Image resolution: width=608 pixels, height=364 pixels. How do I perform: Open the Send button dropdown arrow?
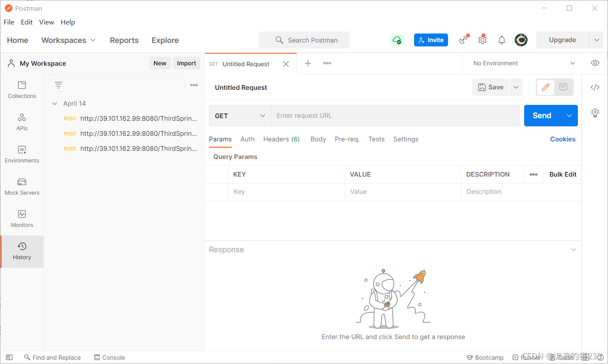[569, 116]
